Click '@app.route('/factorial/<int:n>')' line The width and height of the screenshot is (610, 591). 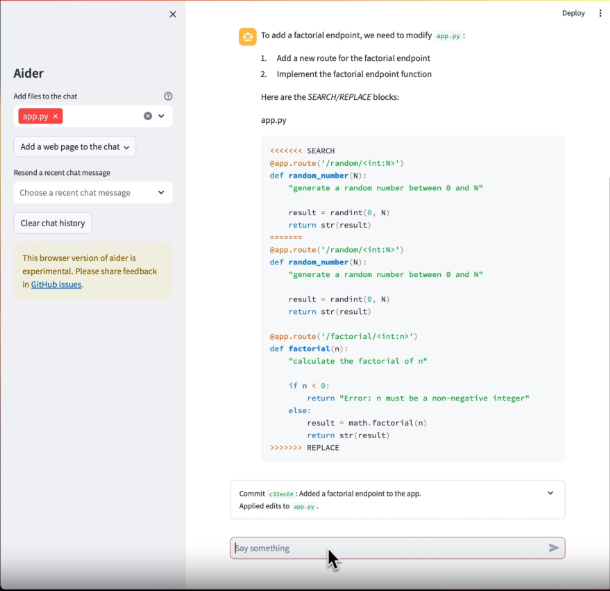344,337
